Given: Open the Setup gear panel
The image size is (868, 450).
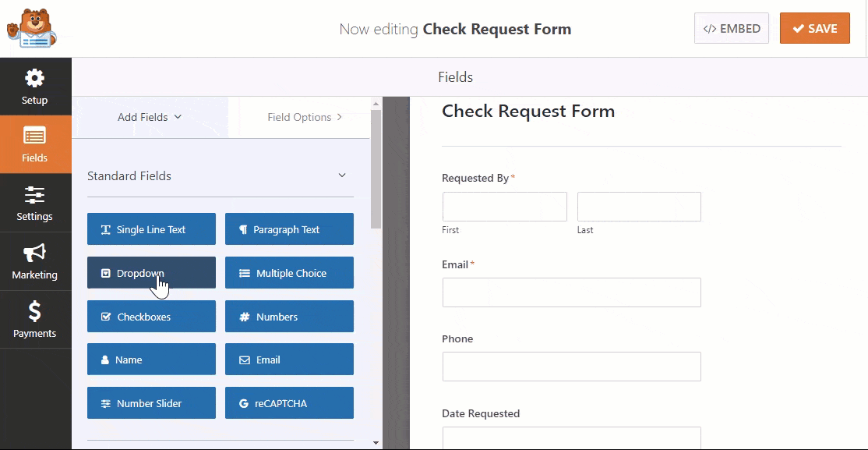Looking at the screenshot, I should (35, 87).
